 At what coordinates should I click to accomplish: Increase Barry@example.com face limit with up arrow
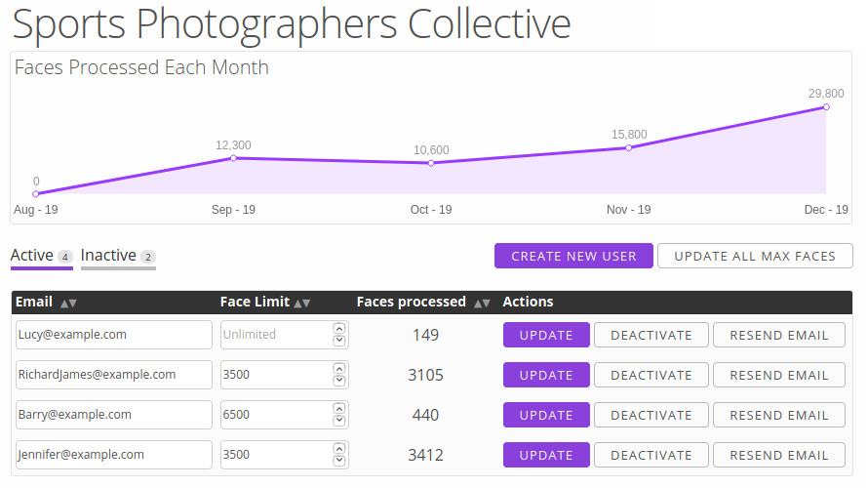pos(339,409)
